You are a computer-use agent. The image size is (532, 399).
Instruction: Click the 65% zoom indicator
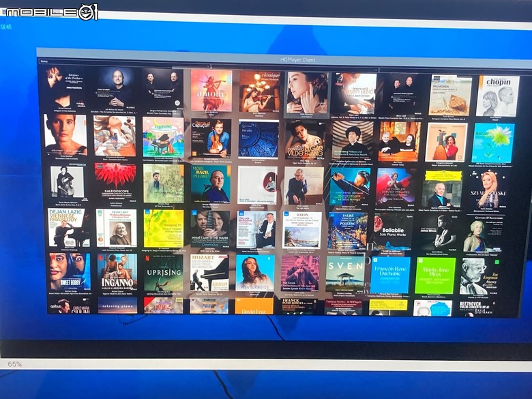(x=14, y=364)
